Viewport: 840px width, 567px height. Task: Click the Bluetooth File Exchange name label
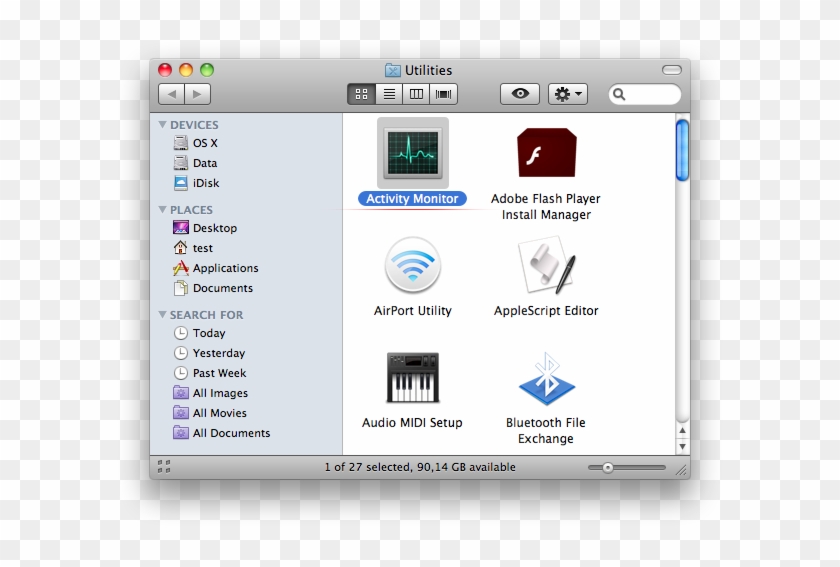coord(546,430)
